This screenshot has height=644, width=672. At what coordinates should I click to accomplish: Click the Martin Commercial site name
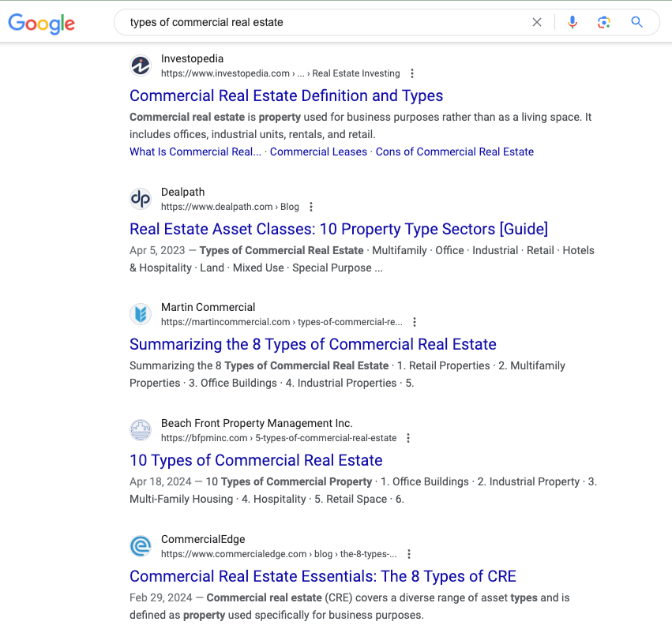[208, 308]
